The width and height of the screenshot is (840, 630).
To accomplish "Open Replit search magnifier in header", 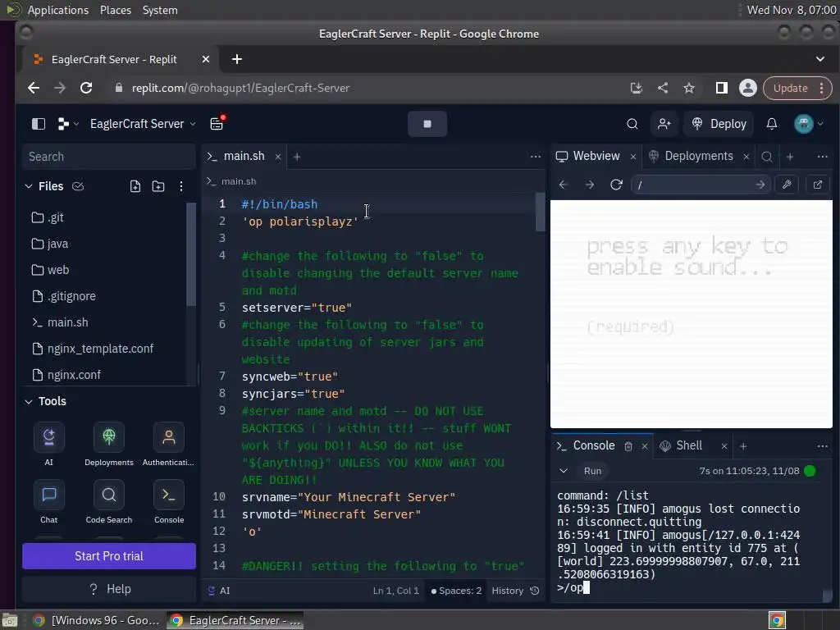I will (632, 124).
